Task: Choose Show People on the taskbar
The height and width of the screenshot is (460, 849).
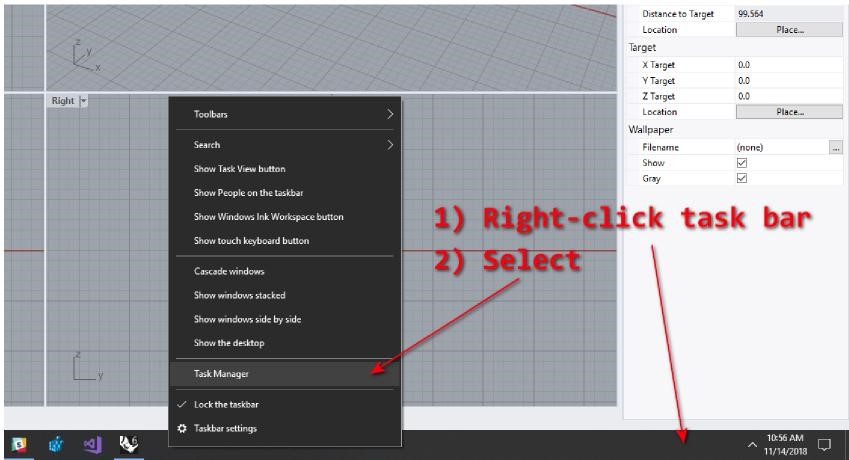Action: tap(285, 193)
